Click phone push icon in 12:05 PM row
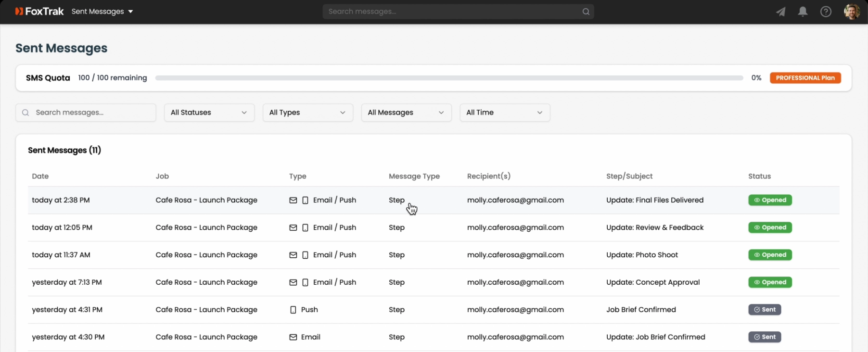 point(305,227)
